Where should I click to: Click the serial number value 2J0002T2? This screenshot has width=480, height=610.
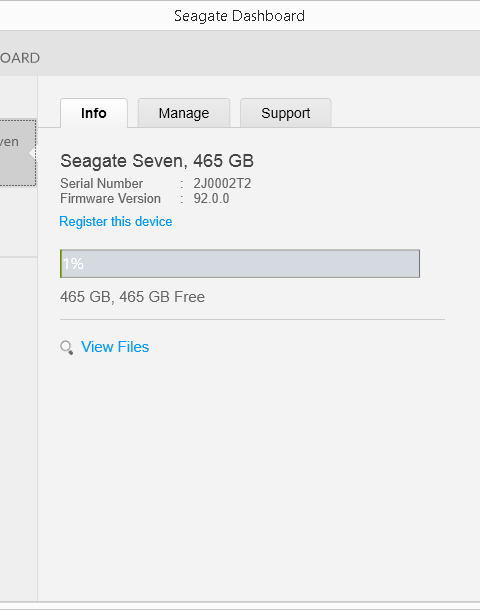(222, 183)
